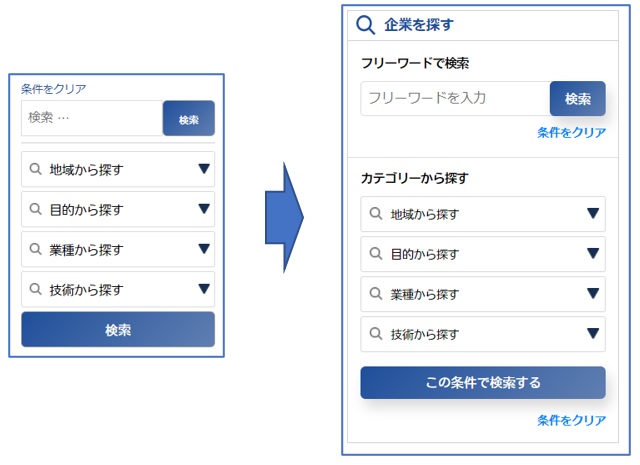Click the この条件で検索する button

coord(483,383)
